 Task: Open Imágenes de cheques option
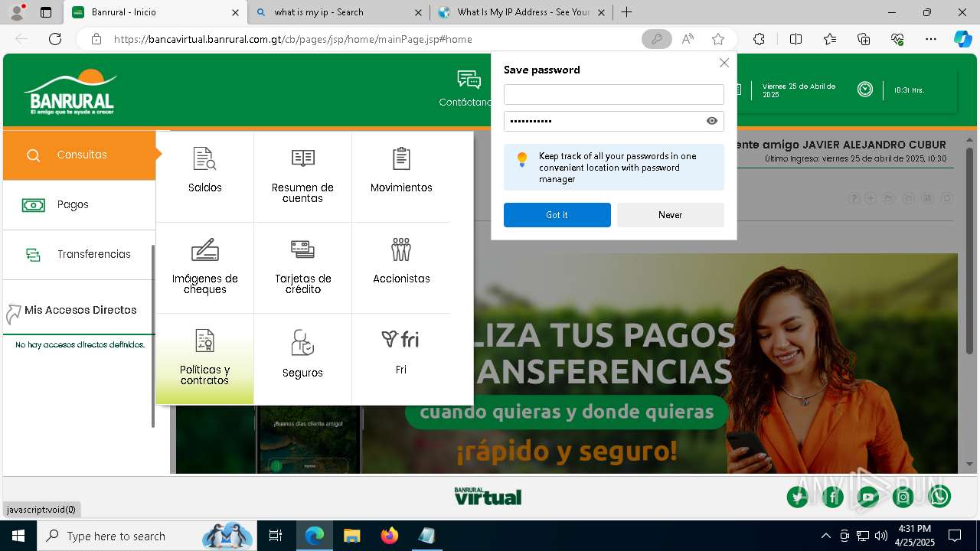204,266
